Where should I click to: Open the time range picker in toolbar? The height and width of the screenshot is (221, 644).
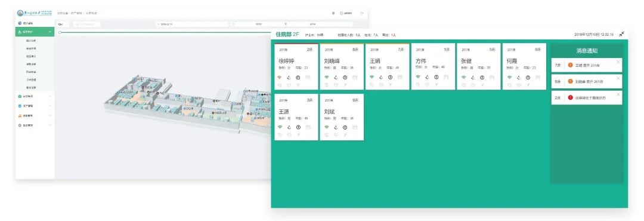(291, 24)
